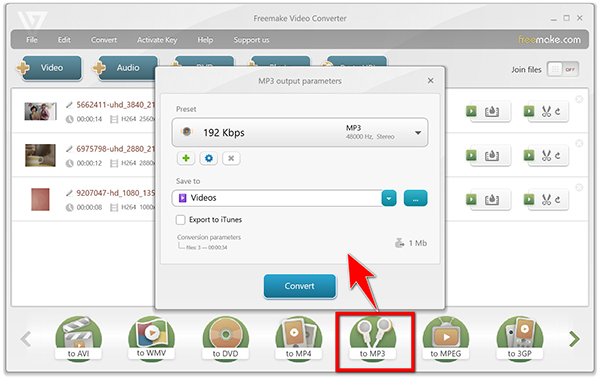Open the Save to folder dropdown arrow
Screen dimensions: 600x379
(389, 198)
